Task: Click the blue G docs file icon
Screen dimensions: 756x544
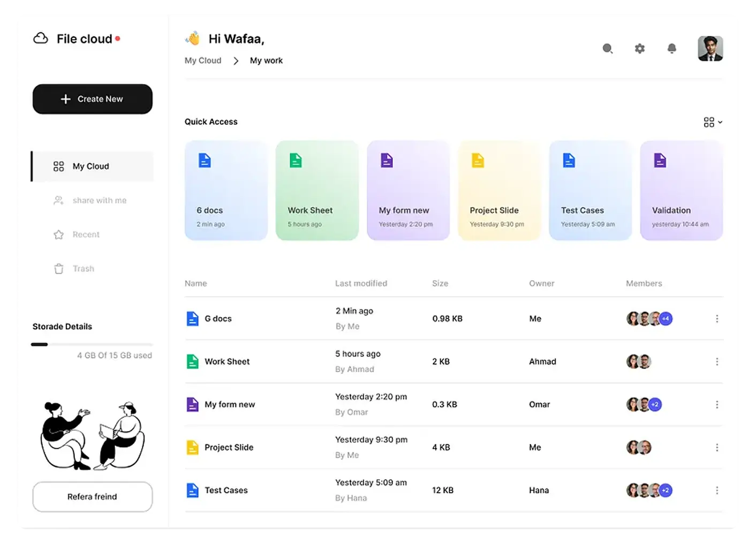Action: click(192, 318)
